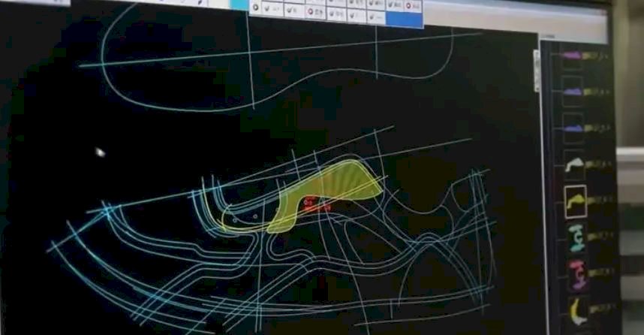Choose the pink pattern piece thumbnail
Image resolution: width=644 pixels, height=335 pixels.
577,273
